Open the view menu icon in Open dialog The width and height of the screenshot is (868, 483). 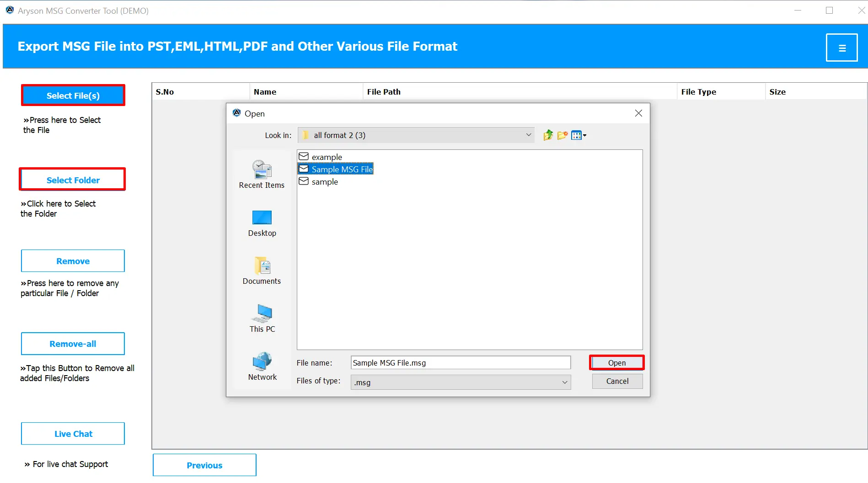coord(579,135)
